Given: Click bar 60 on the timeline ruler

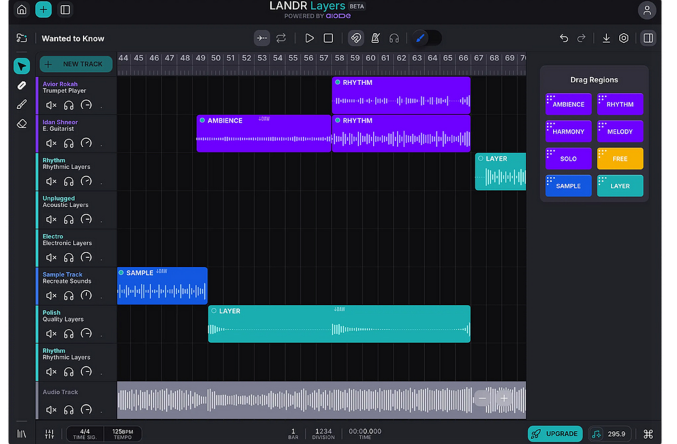Looking at the screenshot, I should coord(370,58).
